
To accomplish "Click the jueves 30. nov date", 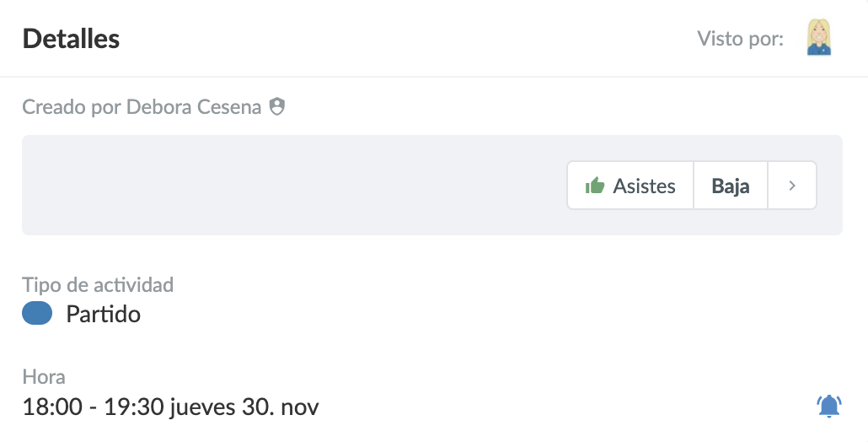I will [x=244, y=407].
